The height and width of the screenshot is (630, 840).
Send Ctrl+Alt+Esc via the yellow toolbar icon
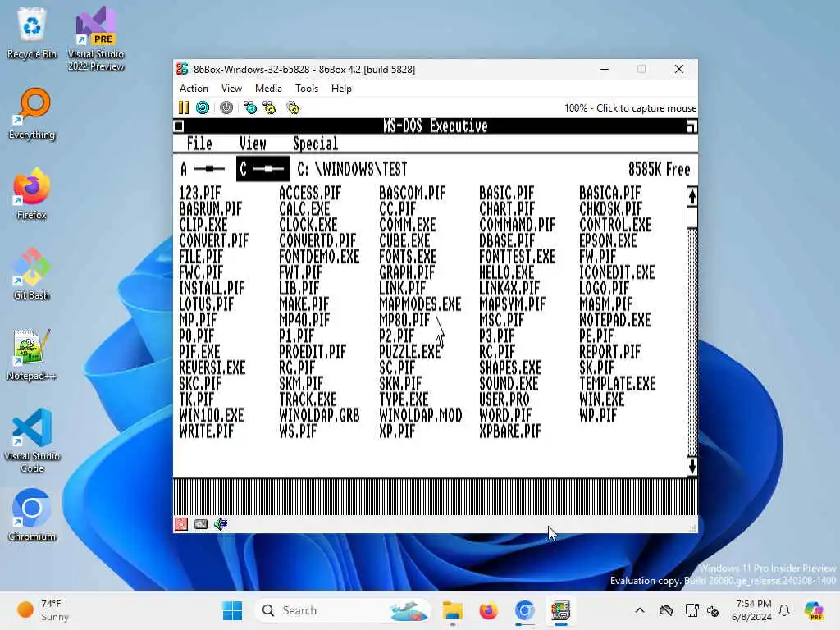269,107
